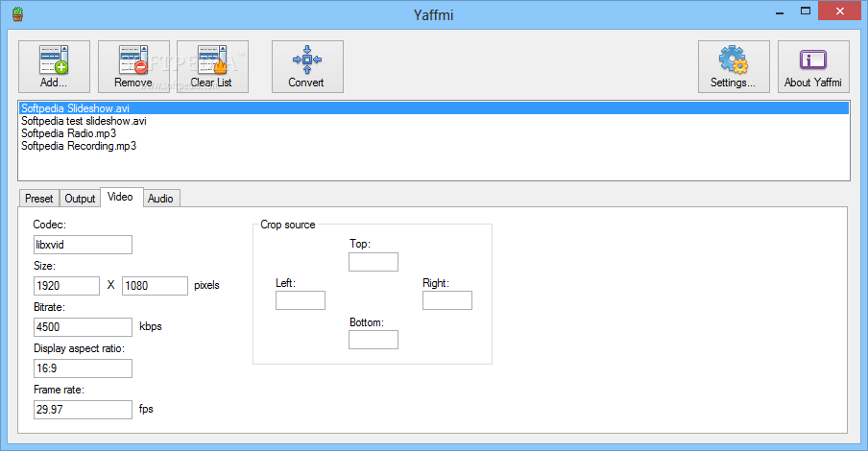868x451 pixels.
Task: Click the Frame rate field showing 29.97
Action: click(x=83, y=410)
